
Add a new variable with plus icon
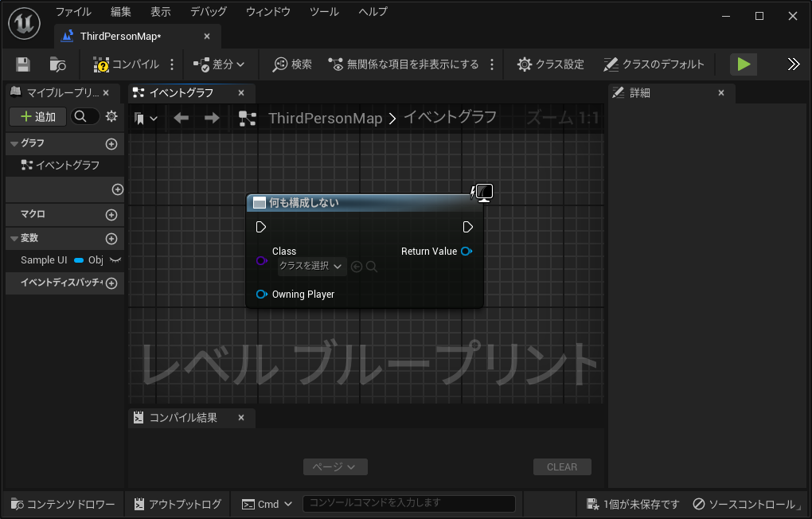pos(111,239)
